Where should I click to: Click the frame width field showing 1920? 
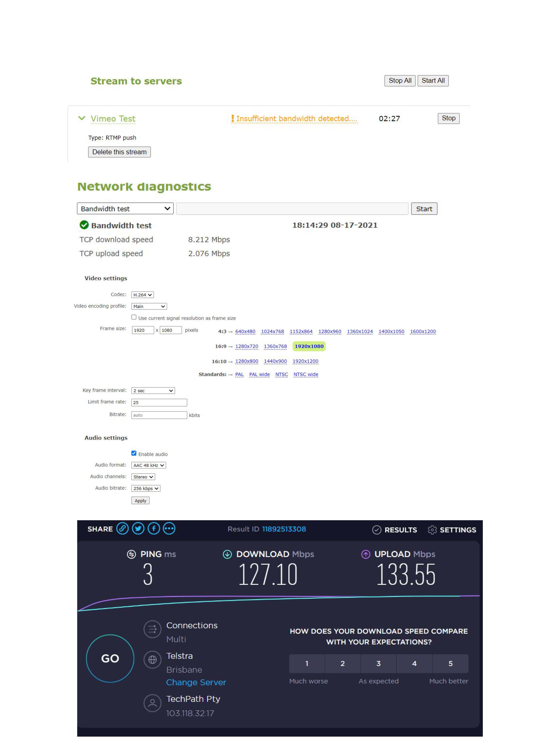point(143,330)
